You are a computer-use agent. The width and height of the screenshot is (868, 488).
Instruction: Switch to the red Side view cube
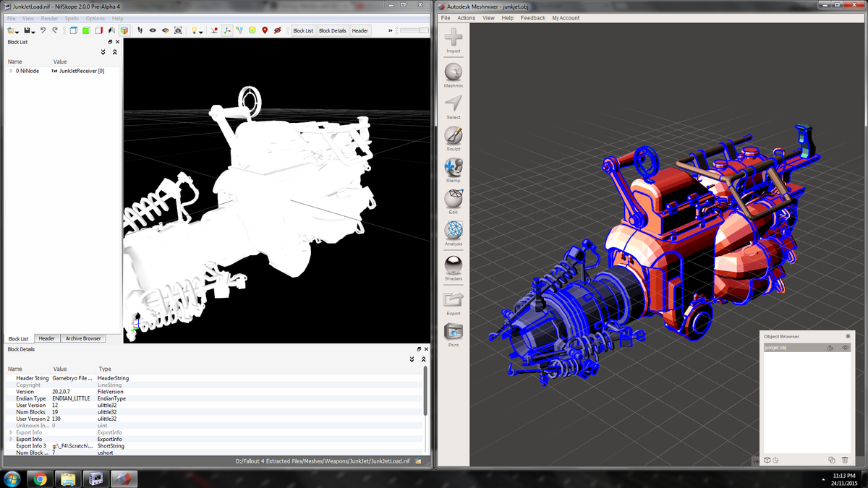click(x=98, y=30)
